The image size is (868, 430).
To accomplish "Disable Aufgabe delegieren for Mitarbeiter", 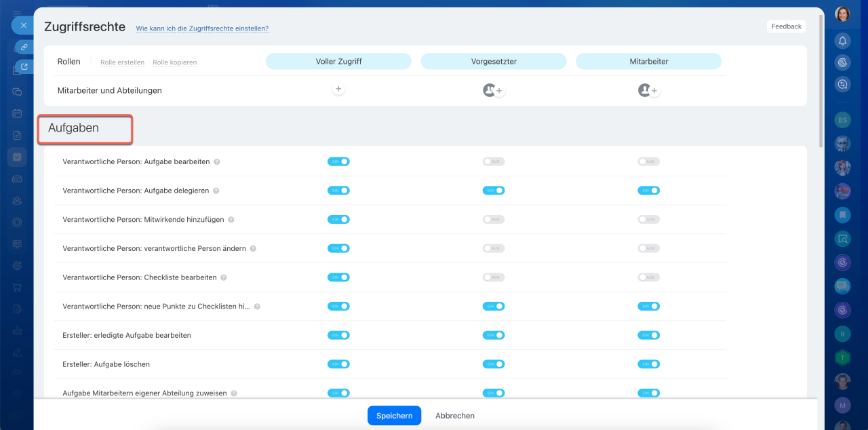I will 649,191.
